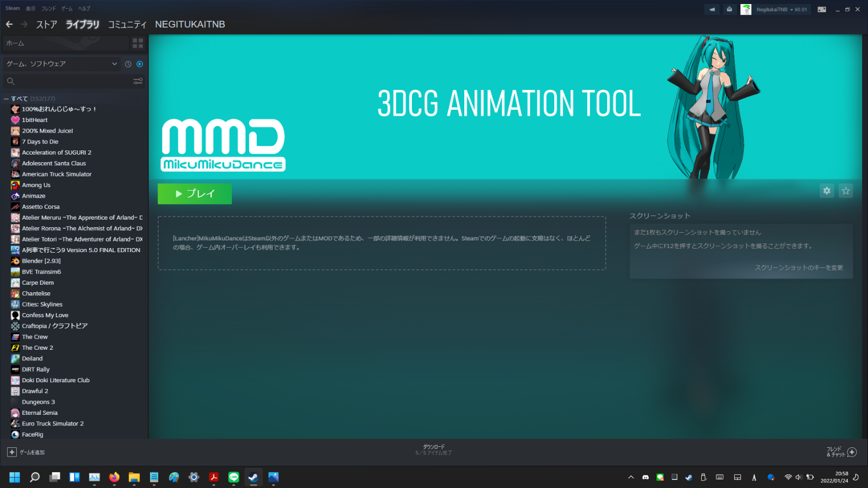Screen dimensions: 868x488
Task: Toggle sort by recent activity clock
Action: click(x=128, y=64)
